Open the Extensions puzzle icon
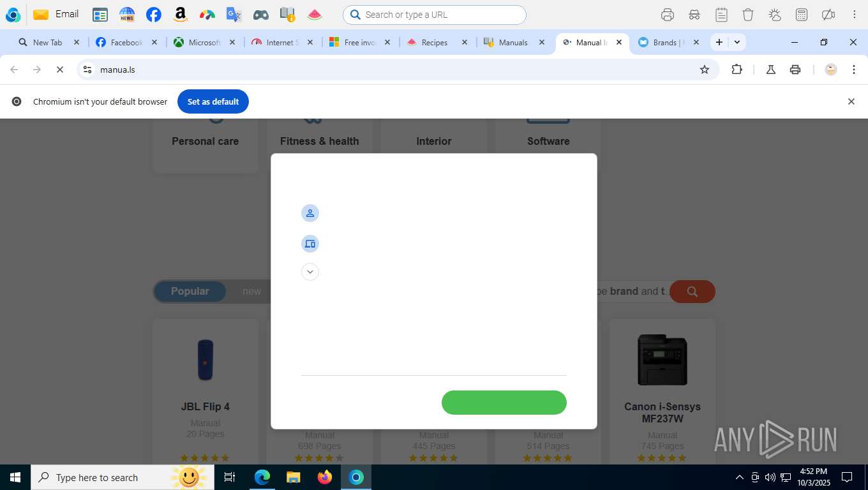The width and height of the screenshot is (868, 490). click(x=737, y=70)
